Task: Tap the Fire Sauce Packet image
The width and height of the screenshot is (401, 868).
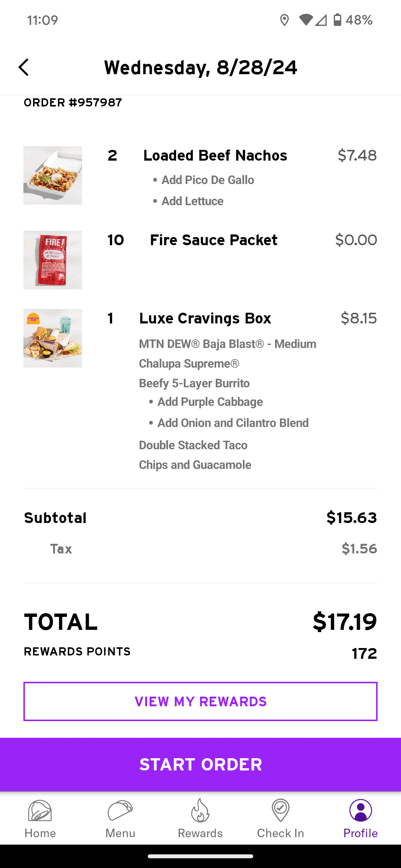Action: pos(53,260)
